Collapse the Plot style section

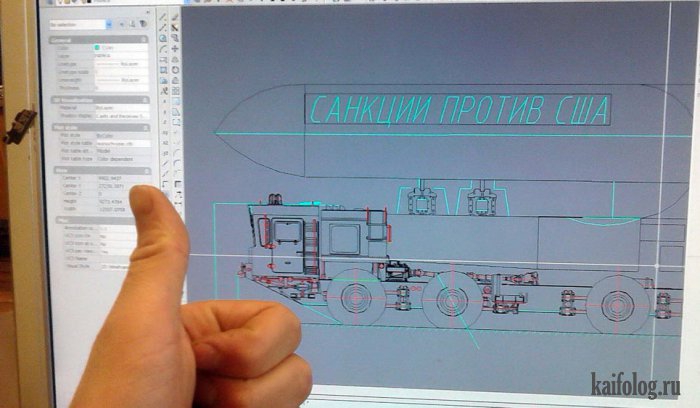(146, 128)
